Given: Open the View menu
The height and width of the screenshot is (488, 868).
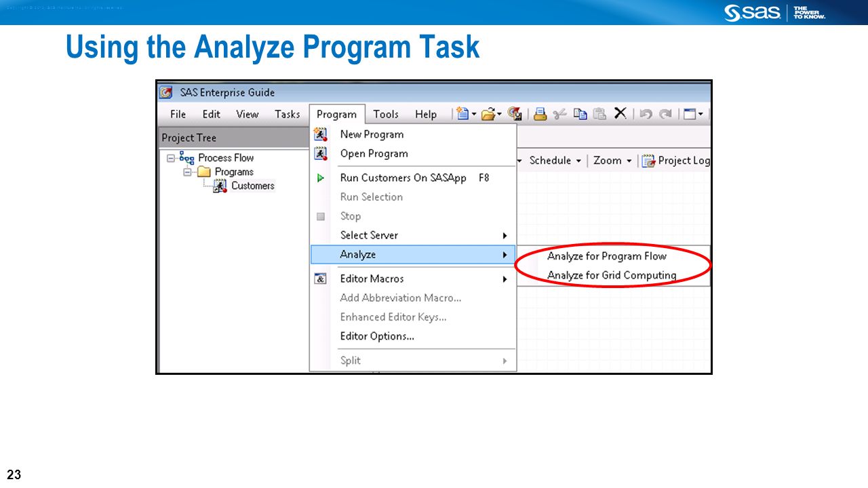Looking at the screenshot, I should click(248, 114).
